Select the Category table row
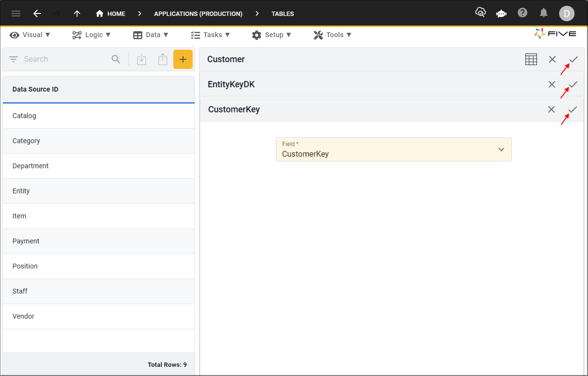This screenshot has width=588, height=376. click(99, 141)
